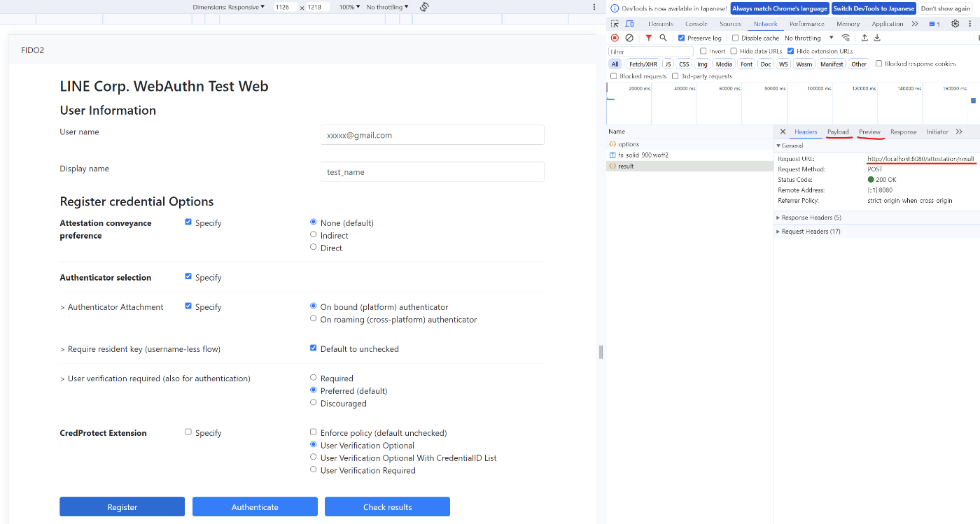Image resolution: width=980 pixels, height=524 pixels.
Task: Click the User name input field
Action: [x=432, y=134]
